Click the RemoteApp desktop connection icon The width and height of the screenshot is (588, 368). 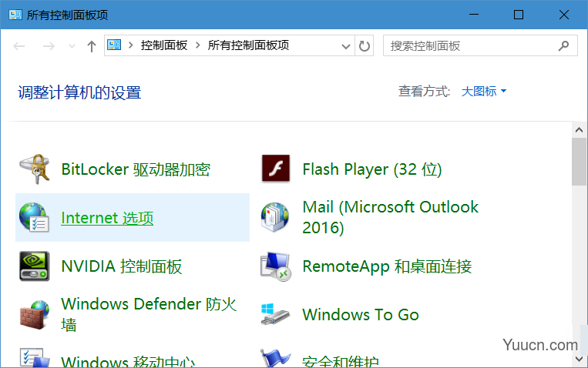click(x=276, y=266)
